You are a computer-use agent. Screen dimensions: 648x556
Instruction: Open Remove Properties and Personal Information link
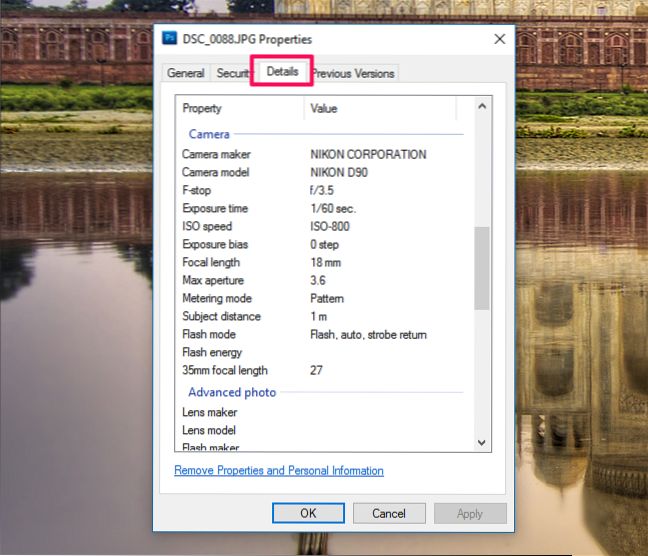(x=279, y=470)
